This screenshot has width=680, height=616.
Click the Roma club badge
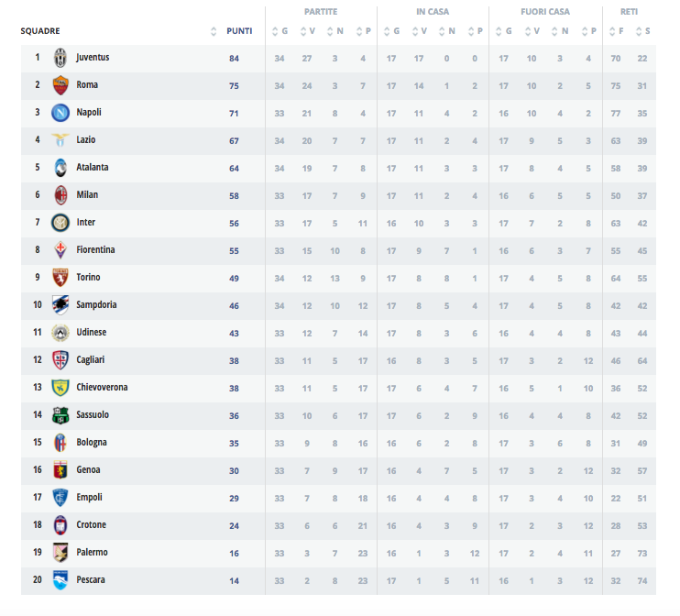tap(60, 85)
